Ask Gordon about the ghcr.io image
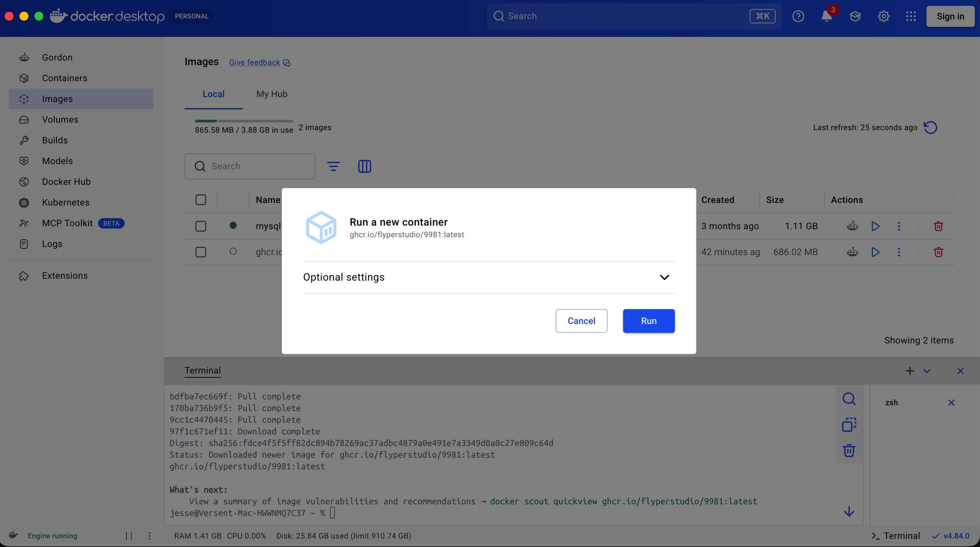 [x=852, y=252]
